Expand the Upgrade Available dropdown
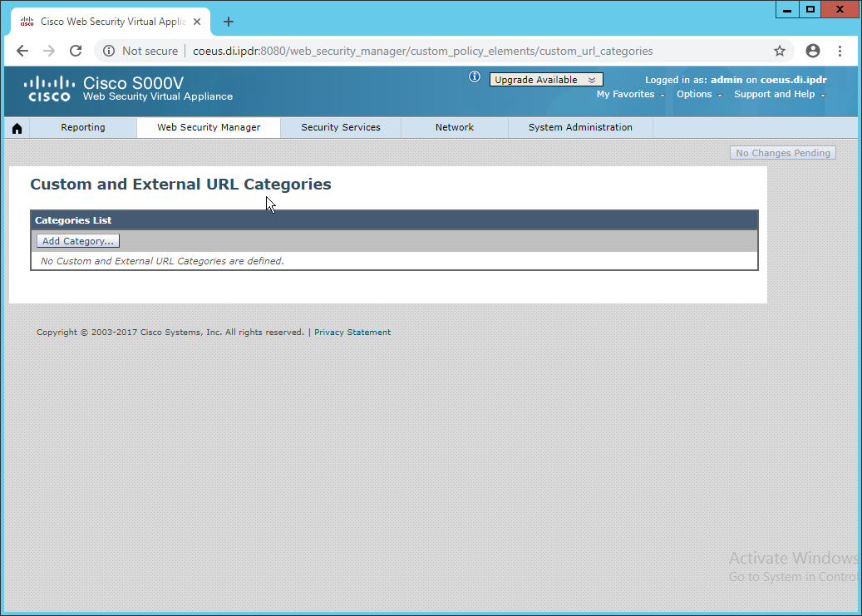862x616 pixels. (546, 80)
